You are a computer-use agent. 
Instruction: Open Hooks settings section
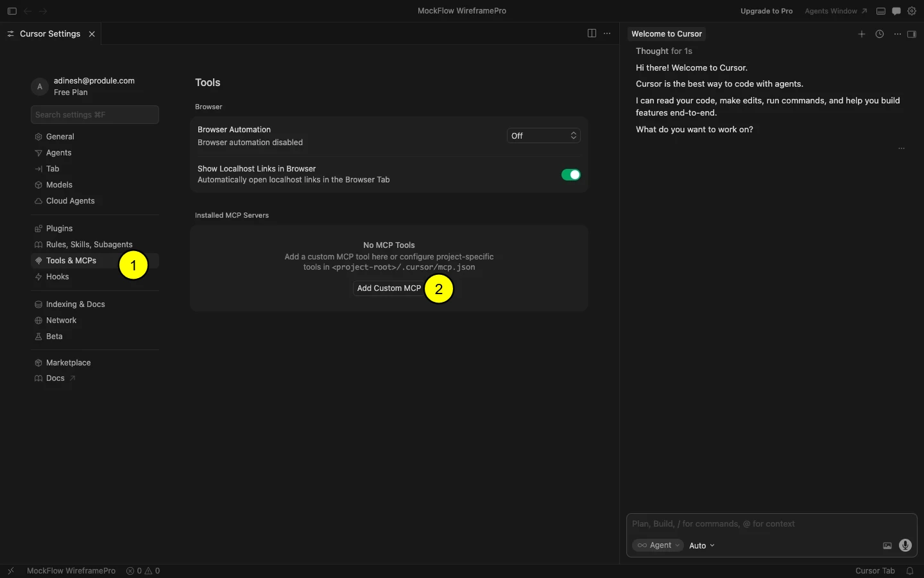click(x=95, y=277)
